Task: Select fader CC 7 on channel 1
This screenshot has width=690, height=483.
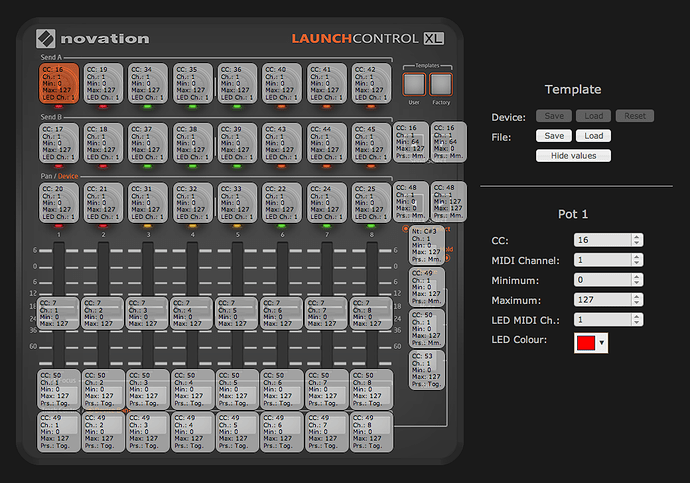Action: [59, 313]
